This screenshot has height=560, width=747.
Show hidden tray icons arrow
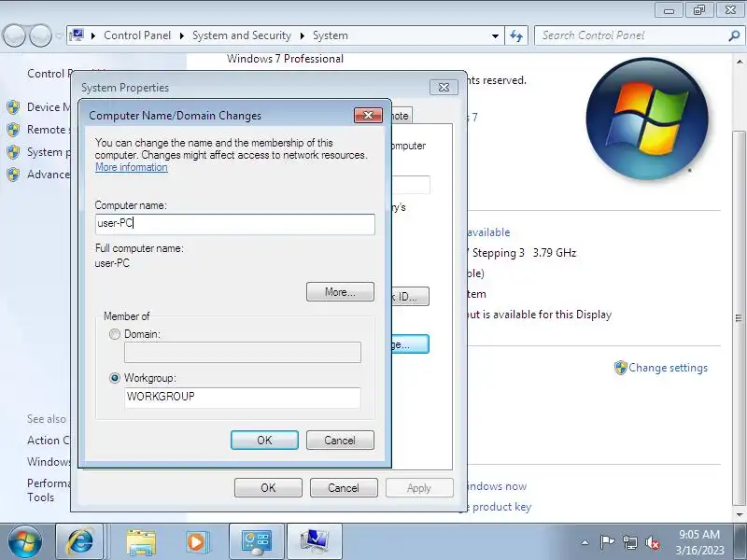pyautogui.click(x=585, y=542)
